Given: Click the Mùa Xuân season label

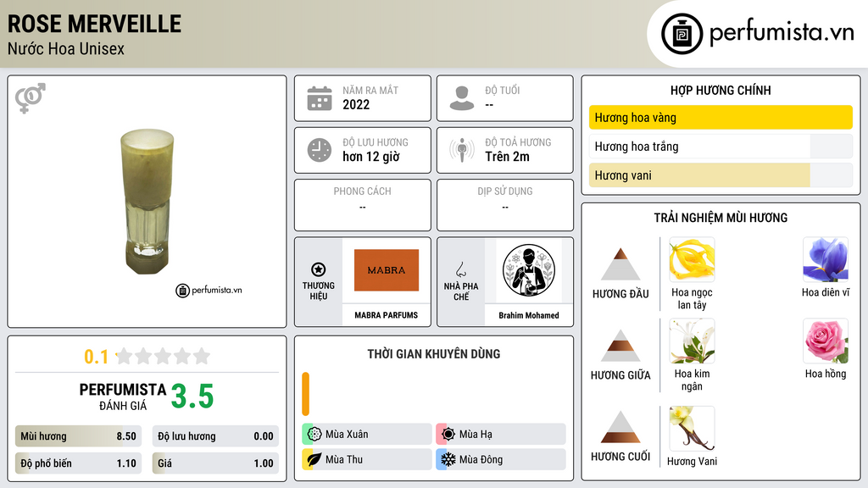Looking at the screenshot, I should (347, 435).
